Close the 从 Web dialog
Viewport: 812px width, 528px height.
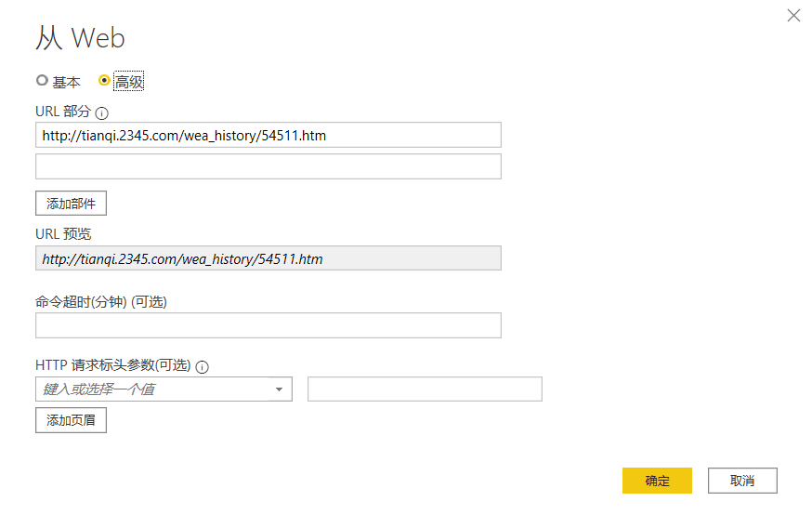[x=793, y=16]
